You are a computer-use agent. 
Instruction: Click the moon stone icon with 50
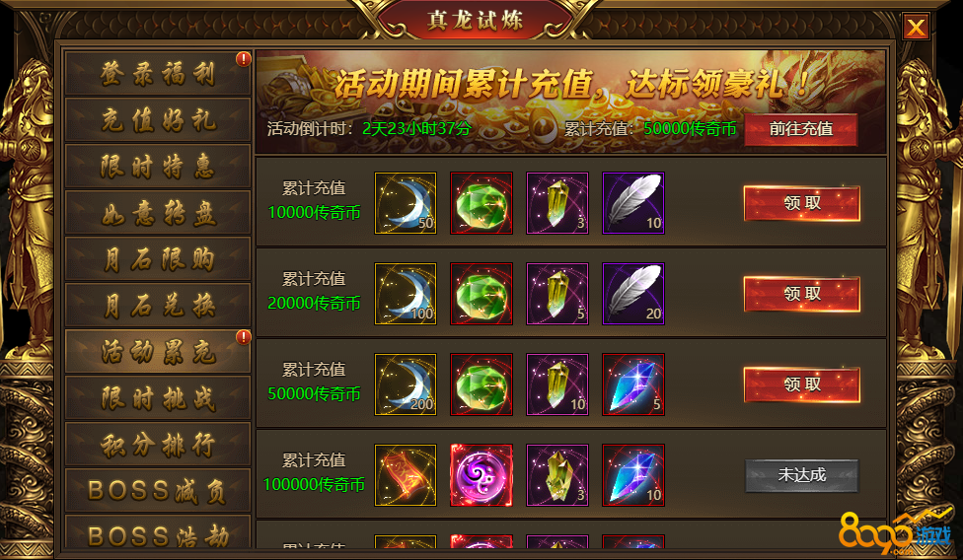coord(406,203)
